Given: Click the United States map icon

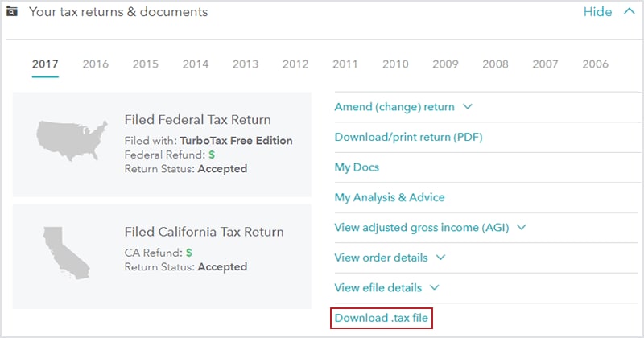Looking at the screenshot, I should pyautogui.click(x=72, y=140).
